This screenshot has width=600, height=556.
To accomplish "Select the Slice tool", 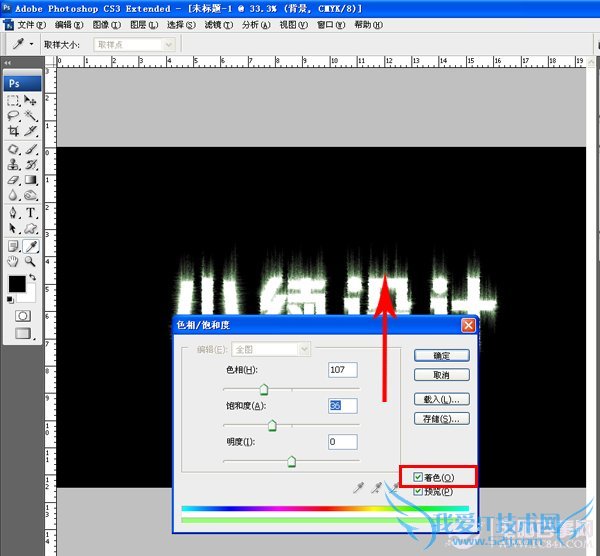I will pyautogui.click(x=30, y=131).
